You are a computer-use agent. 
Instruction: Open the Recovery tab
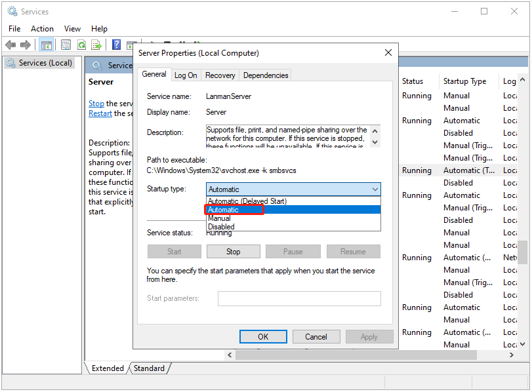(x=220, y=75)
